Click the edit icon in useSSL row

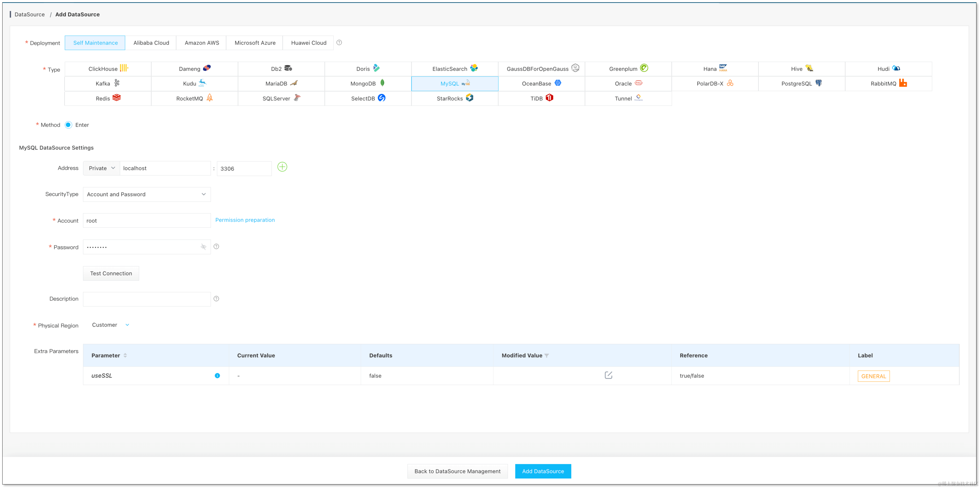click(608, 375)
